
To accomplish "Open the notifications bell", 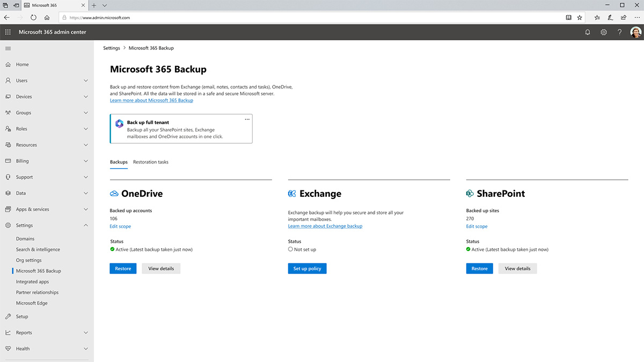I will (587, 32).
